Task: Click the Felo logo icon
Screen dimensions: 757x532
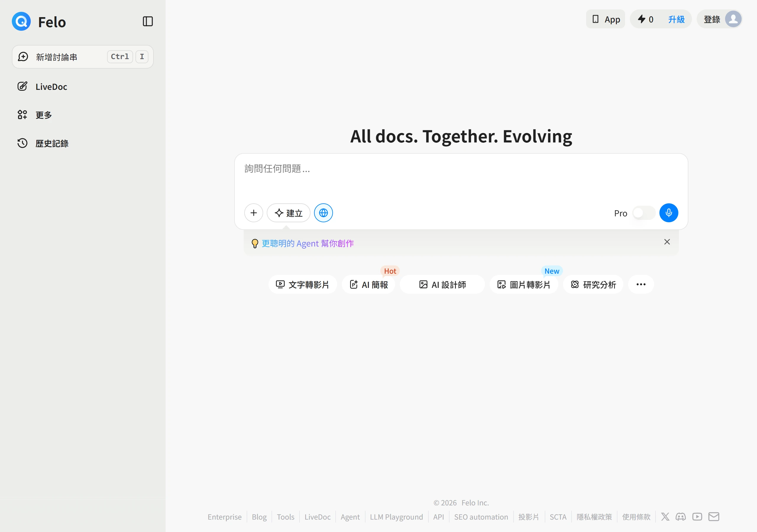Action: [21, 21]
